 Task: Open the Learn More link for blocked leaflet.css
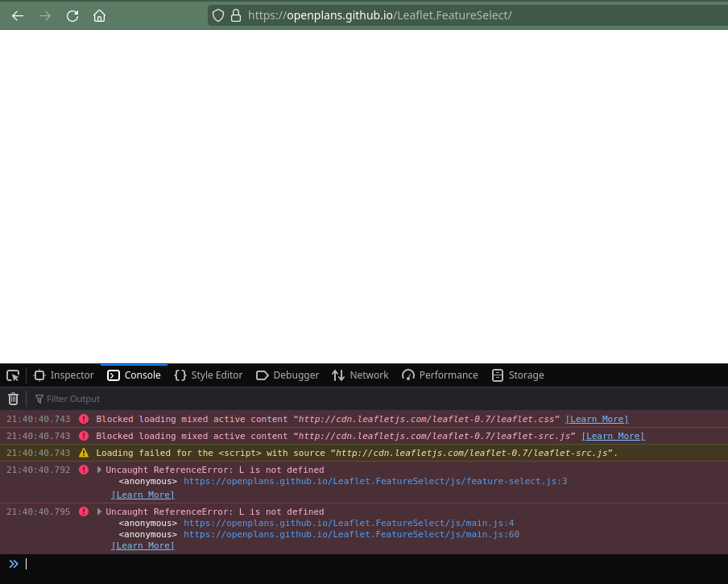tap(597, 419)
